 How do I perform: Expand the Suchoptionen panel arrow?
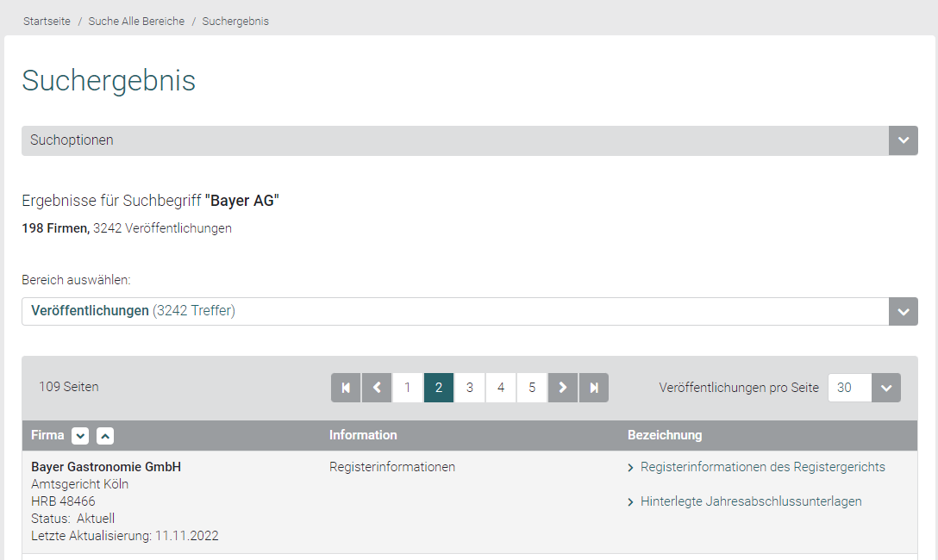[x=903, y=140]
